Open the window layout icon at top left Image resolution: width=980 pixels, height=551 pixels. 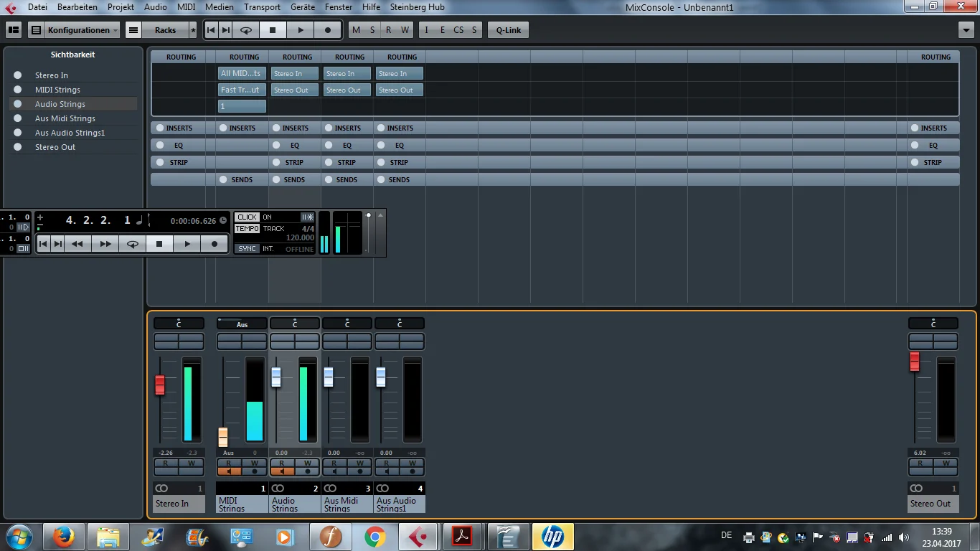14,30
